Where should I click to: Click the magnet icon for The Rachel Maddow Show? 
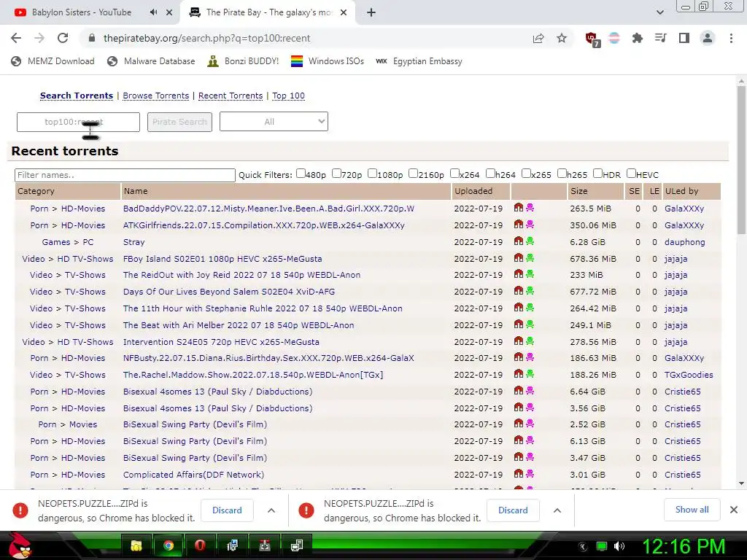pyautogui.click(x=519, y=374)
